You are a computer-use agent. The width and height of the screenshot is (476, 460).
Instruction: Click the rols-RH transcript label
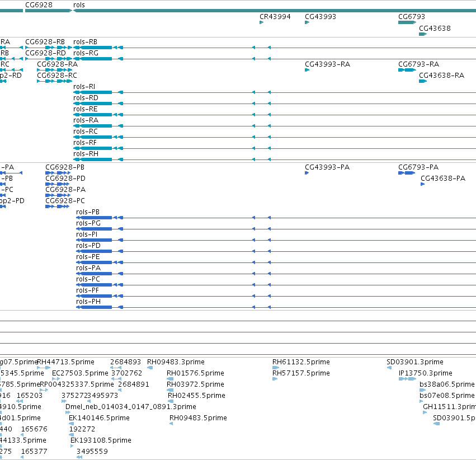(x=86, y=154)
